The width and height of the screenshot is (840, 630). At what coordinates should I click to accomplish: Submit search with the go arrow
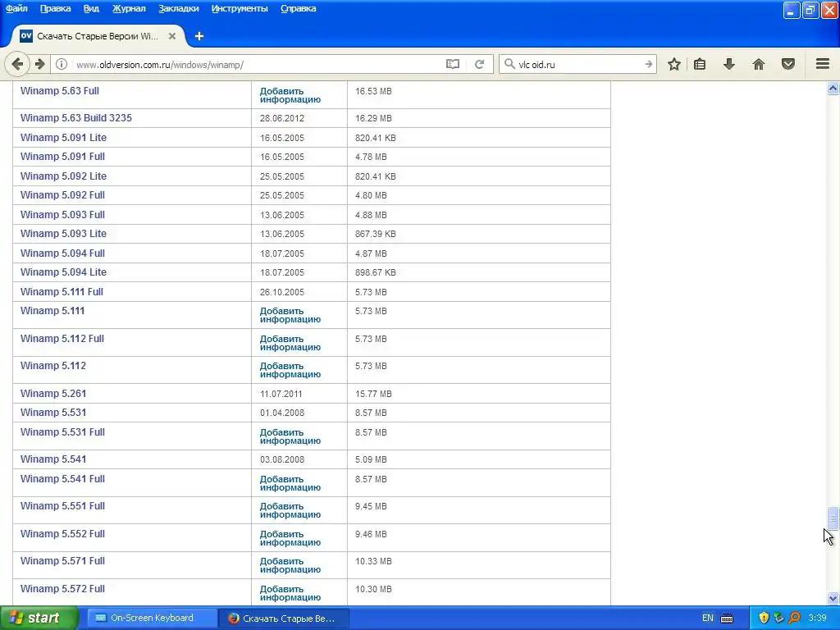point(649,64)
